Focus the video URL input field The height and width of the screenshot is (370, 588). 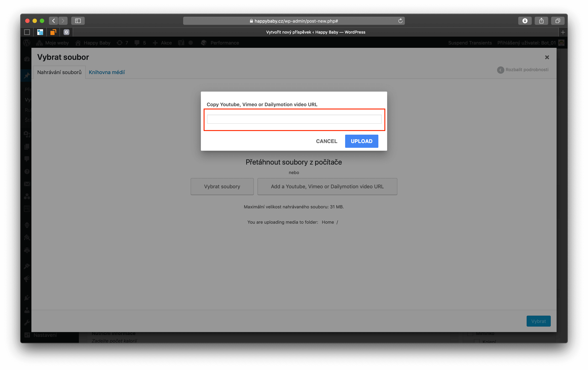click(294, 119)
